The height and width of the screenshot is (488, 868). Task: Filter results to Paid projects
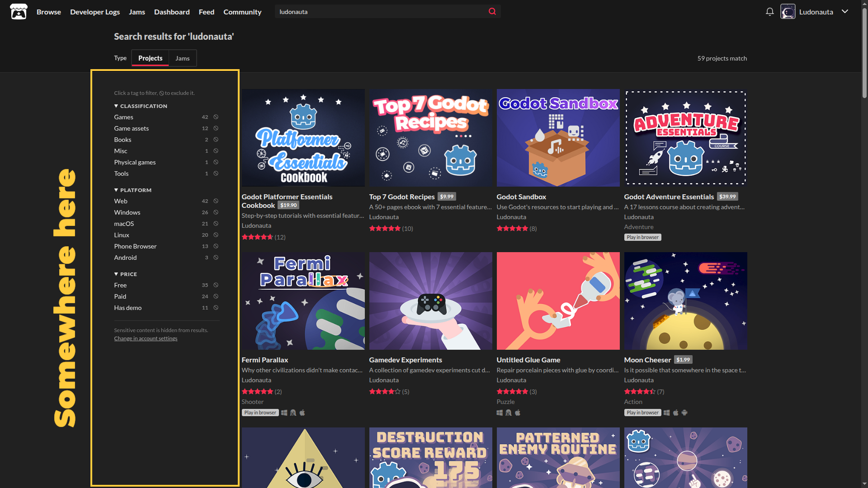click(120, 296)
